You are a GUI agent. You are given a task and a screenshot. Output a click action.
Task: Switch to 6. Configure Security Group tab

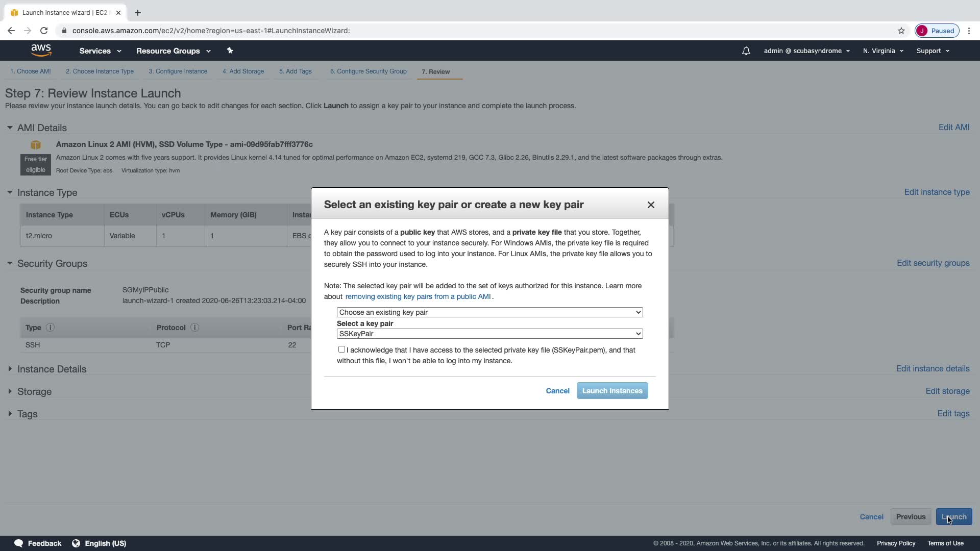tap(368, 71)
